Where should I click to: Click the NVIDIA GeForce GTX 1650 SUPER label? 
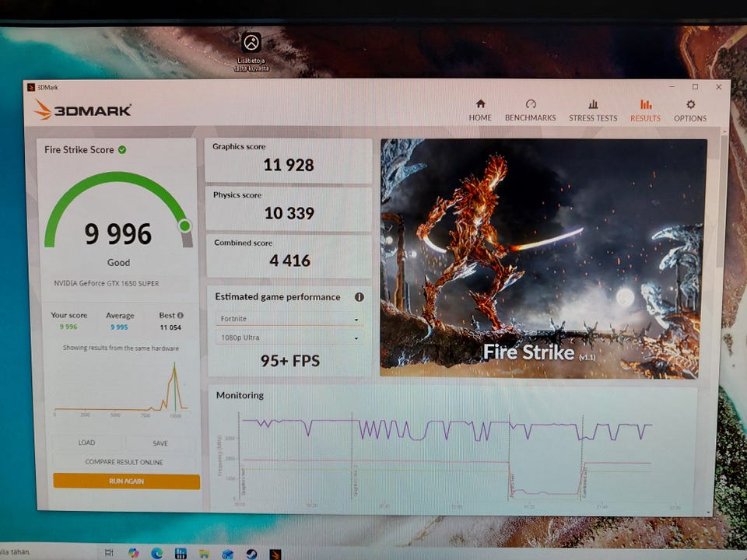click(107, 283)
